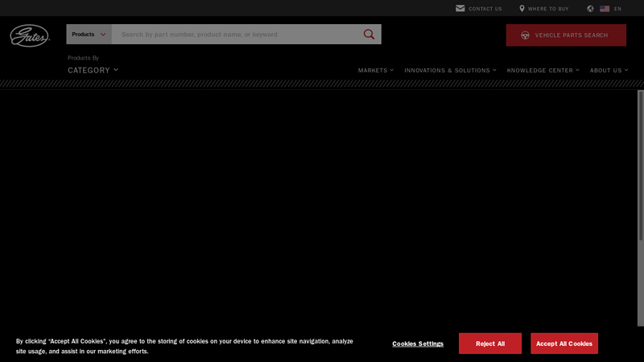Open the EN language selector

[617, 9]
